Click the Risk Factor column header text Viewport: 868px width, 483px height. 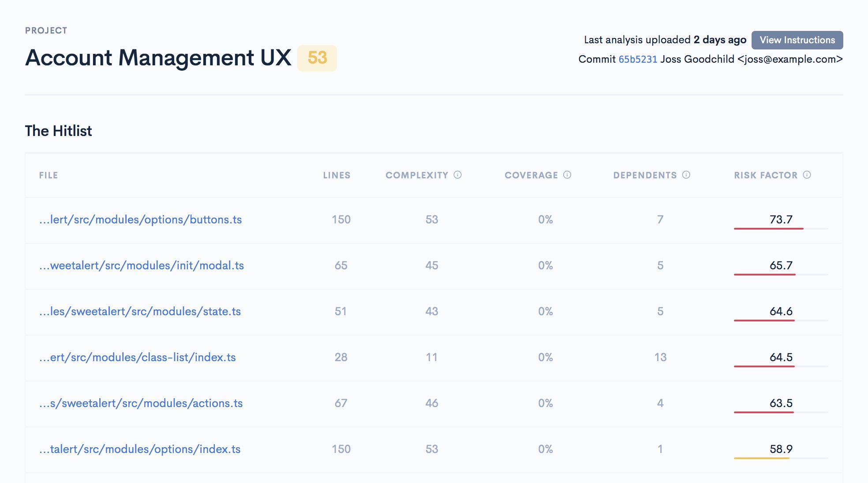(x=766, y=175)
